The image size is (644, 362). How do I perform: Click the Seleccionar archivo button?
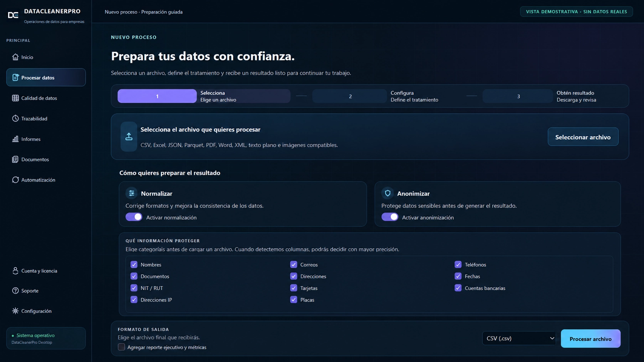583,137
